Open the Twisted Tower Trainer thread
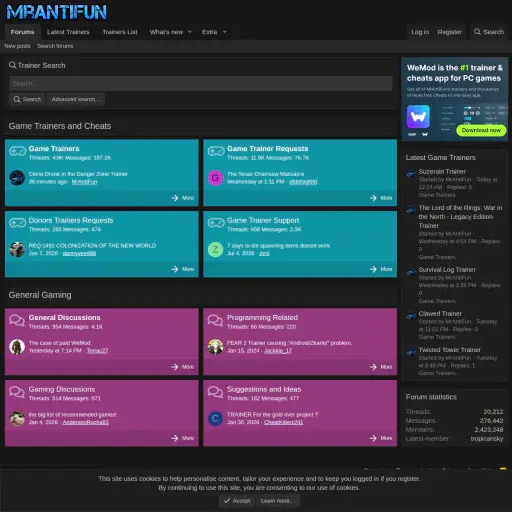Viewport: 512px width, 512px height. click(x=450, y=350)
